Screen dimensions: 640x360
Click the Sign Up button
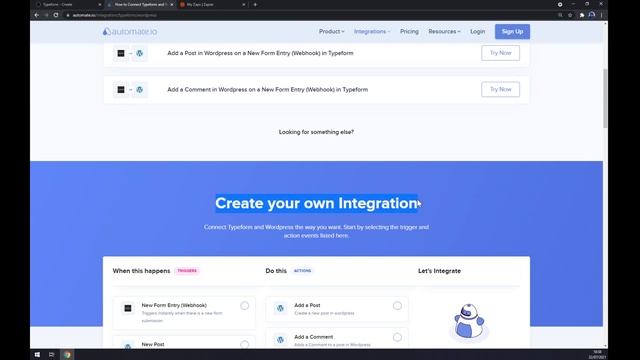click(x=512, y=31)
